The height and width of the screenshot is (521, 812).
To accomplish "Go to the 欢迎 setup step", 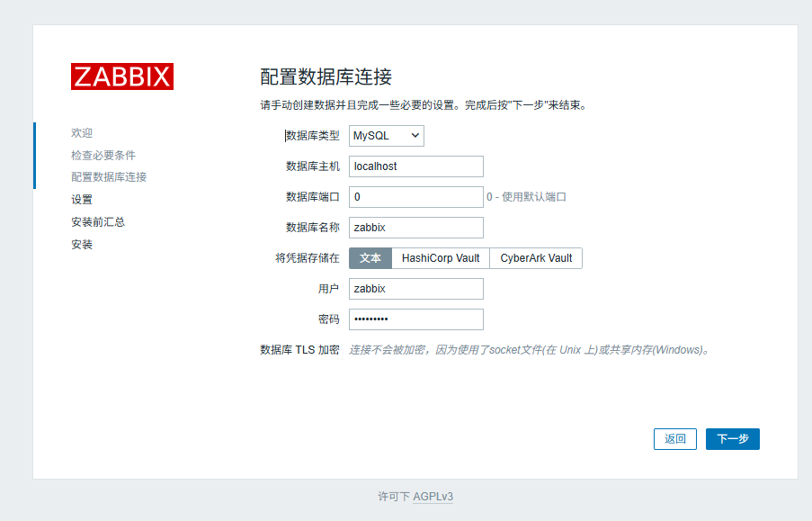I will coord(82,132).
